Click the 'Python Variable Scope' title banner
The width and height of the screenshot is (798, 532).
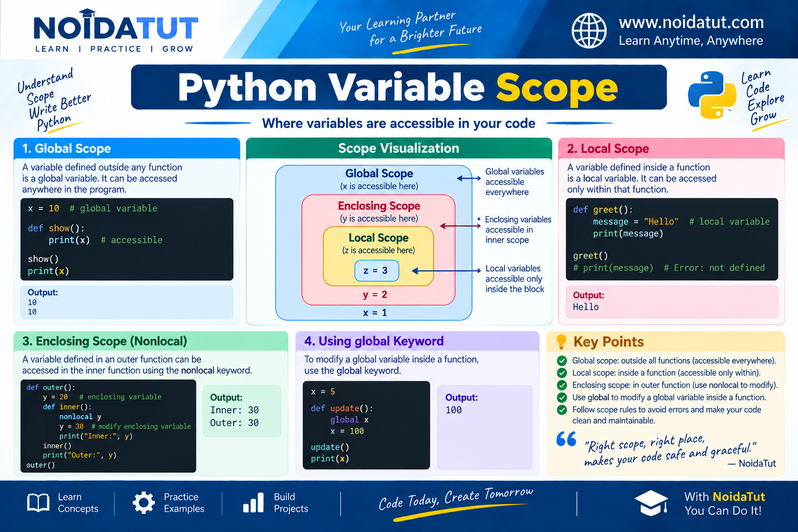tap(398, 87)
